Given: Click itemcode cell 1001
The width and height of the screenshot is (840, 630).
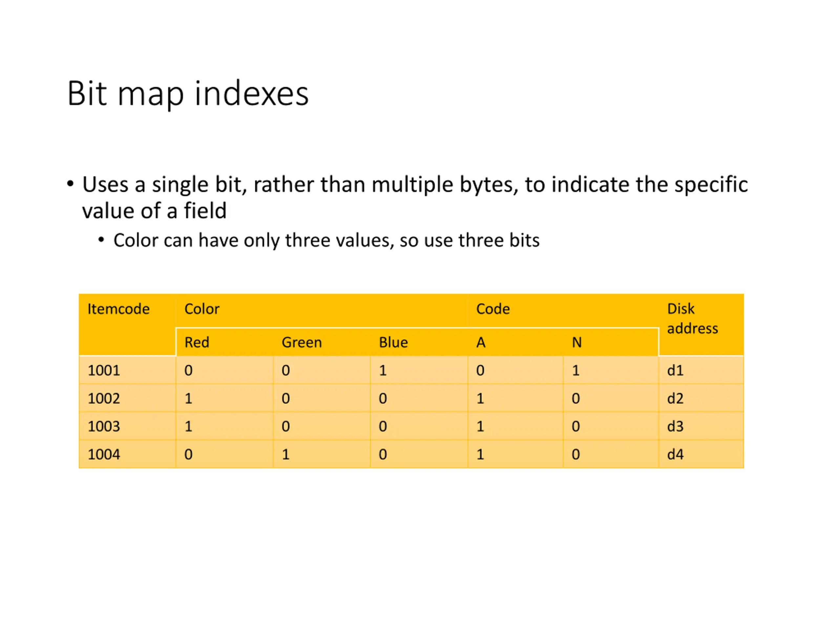Looking at the screenshot, I should click(127, 370).
